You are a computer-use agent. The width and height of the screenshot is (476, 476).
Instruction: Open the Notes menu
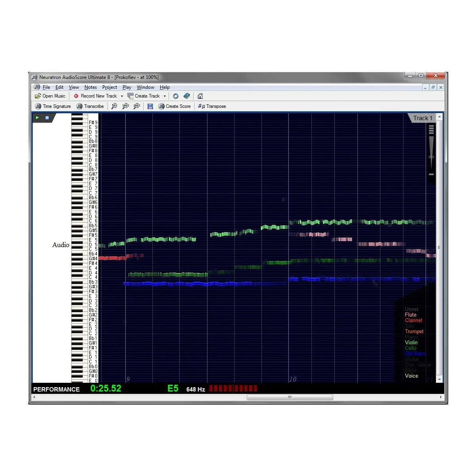coord(90,87)
